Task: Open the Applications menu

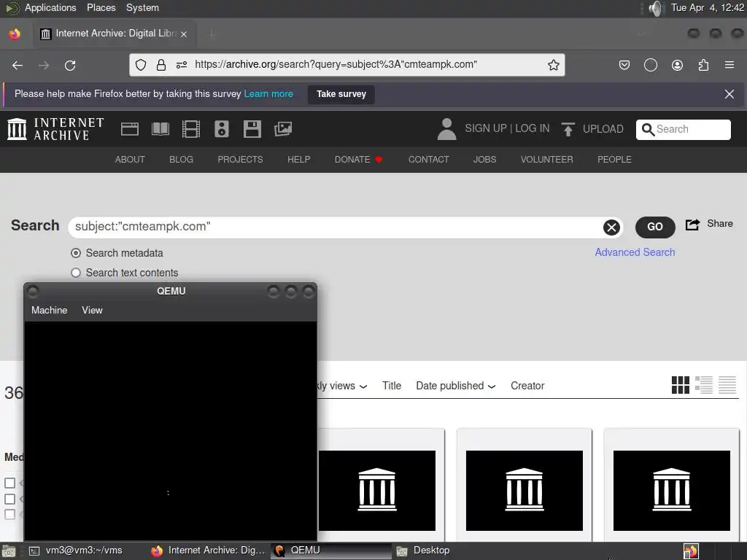Action: (x=50, y=7)
